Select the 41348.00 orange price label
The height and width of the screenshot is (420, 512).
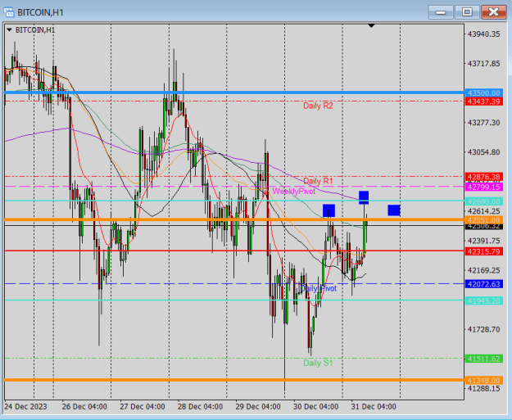click(483, 381)
